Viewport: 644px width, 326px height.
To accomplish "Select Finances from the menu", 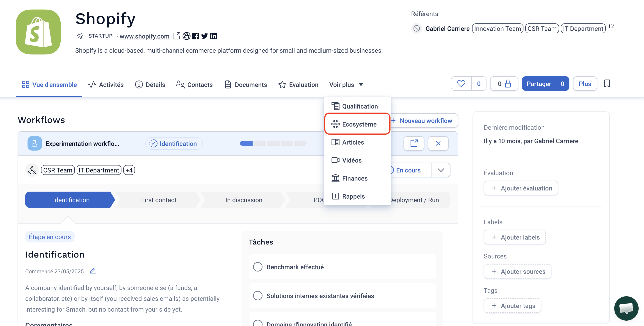I will tap(358, 178).
